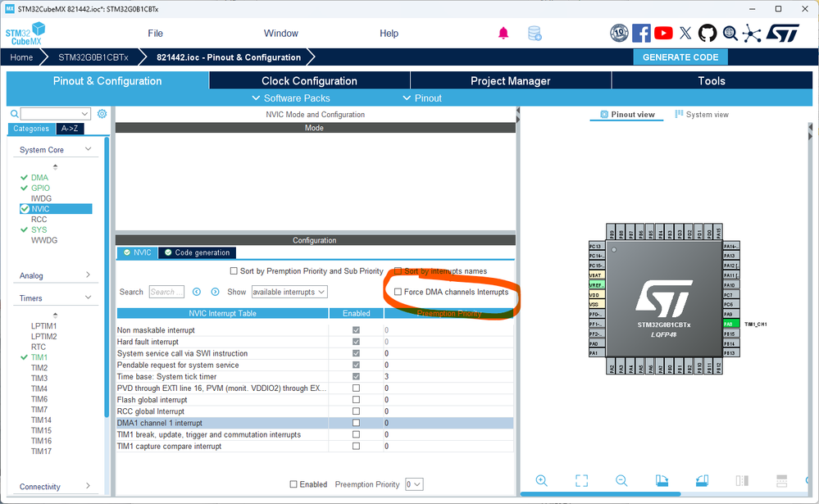Open the Preemption Priority dropdown at bottom

click(414, 484)
